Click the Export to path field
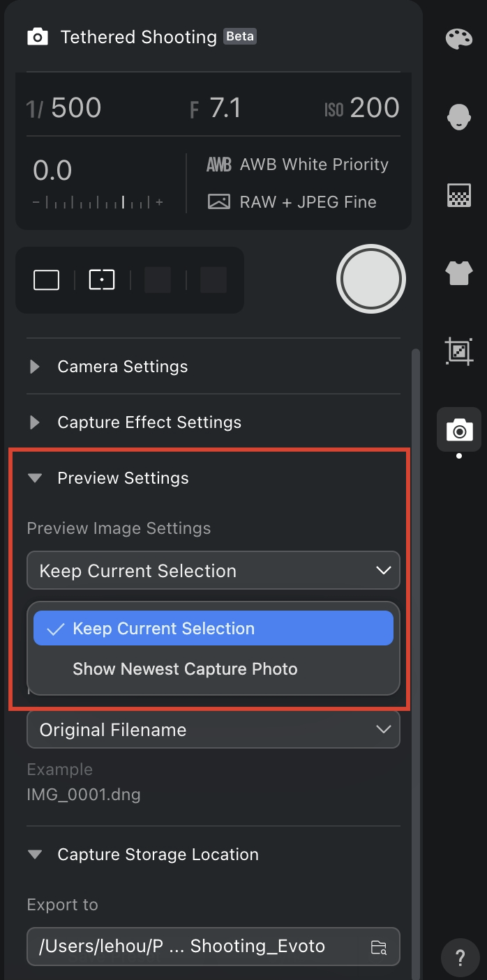 (213, 947)
